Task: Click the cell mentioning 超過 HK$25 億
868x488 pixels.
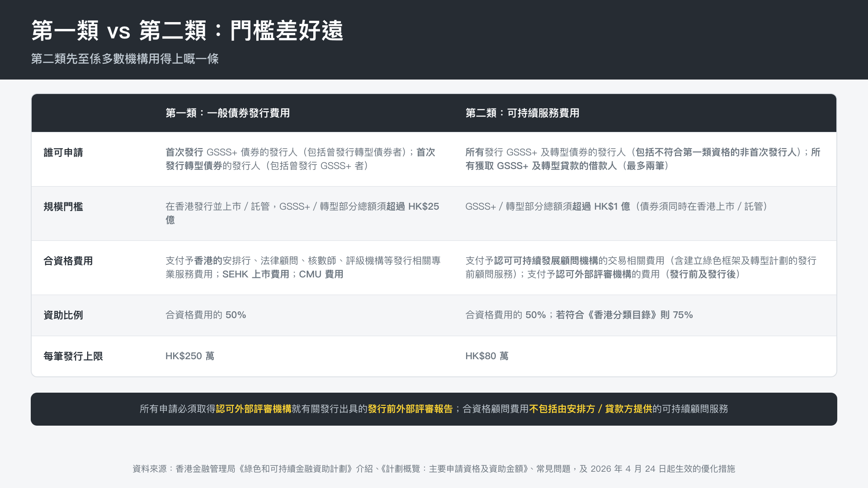Action: click(303, 213)
